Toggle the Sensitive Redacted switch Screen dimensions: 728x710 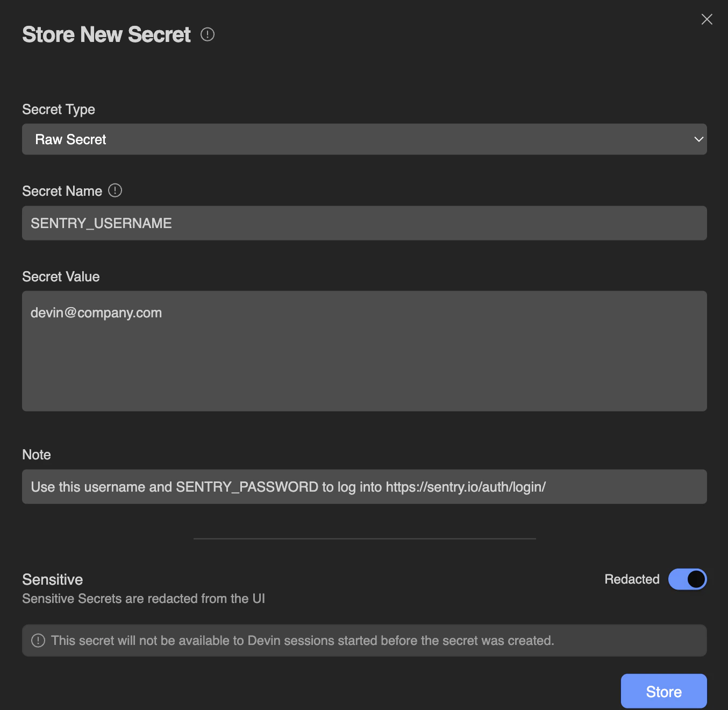pos(688,579)
